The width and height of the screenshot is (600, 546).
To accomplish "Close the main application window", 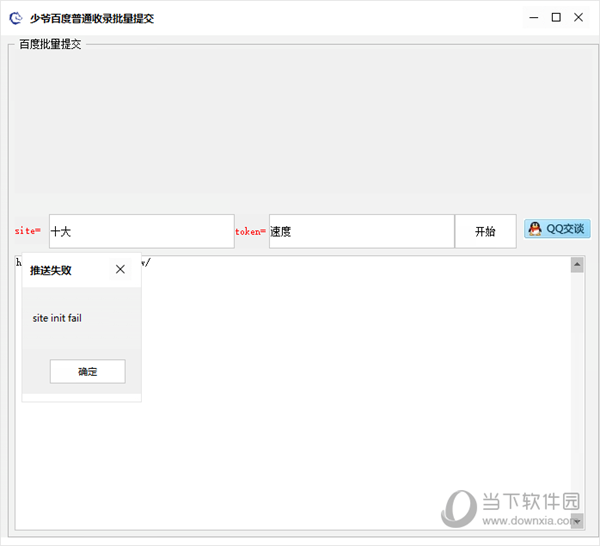I will tap(579, 18).
